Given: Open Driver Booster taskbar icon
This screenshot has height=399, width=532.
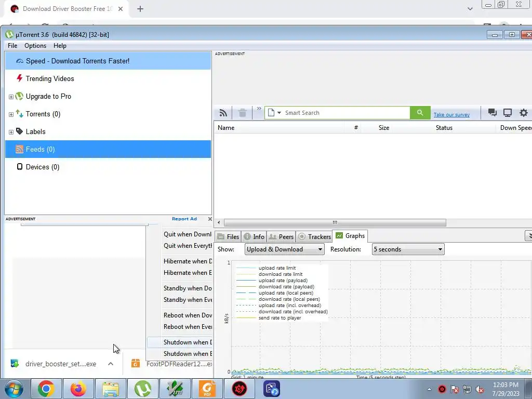Looking at the screenshot, I should 239,389.
